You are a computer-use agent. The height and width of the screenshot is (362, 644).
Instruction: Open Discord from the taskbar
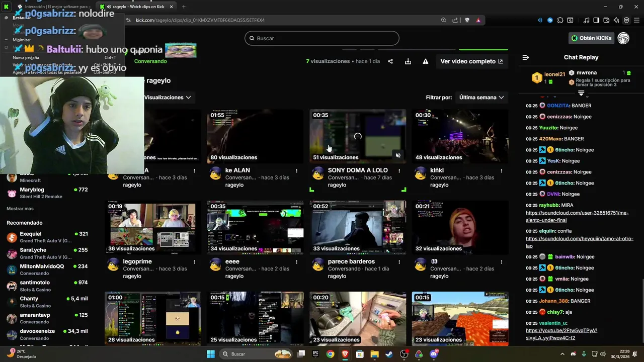coord(434,354)
